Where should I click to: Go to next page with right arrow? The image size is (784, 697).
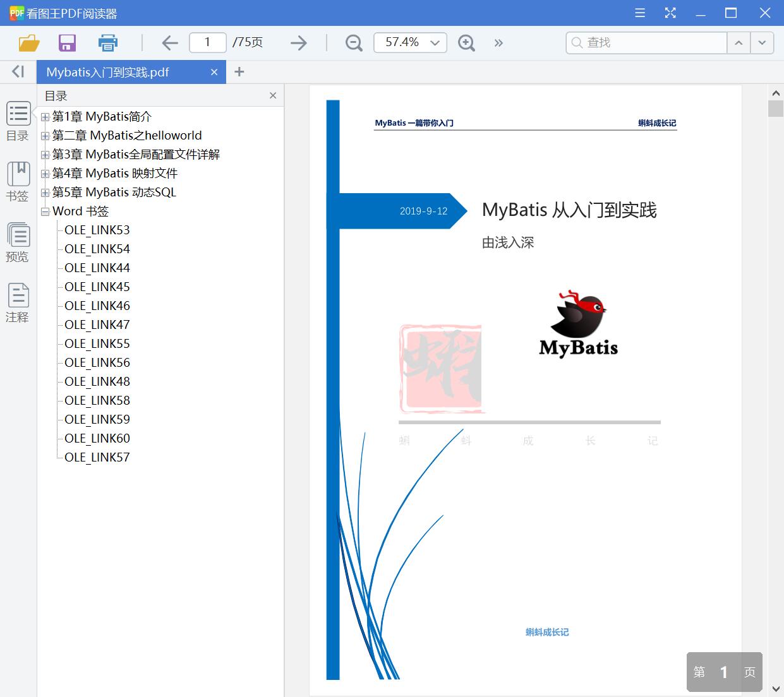(x=298, y=43)
